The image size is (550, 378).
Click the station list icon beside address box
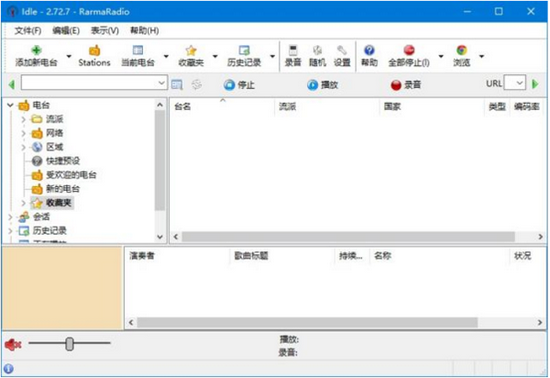coord(177,85)
